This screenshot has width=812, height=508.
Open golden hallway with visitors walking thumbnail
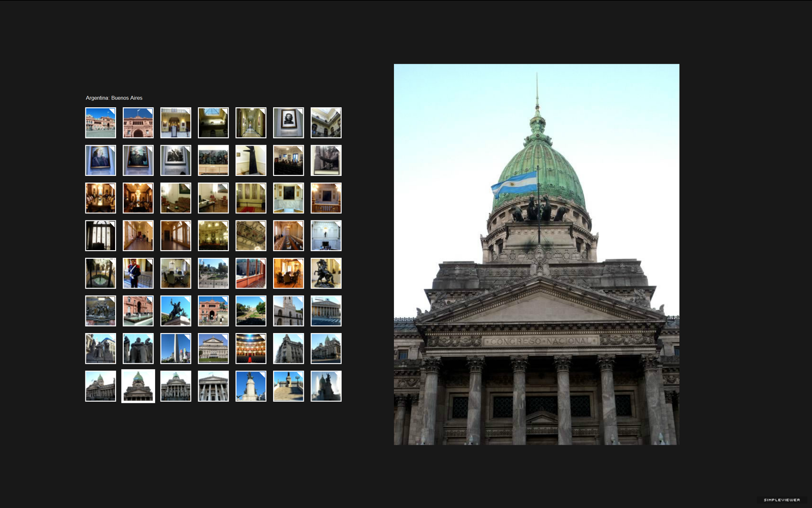138,236
